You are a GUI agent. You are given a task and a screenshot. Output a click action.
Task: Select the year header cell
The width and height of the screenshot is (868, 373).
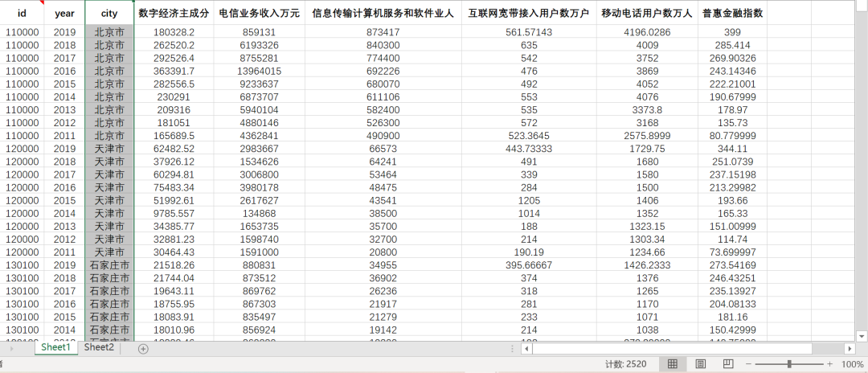tap(65, 14)
